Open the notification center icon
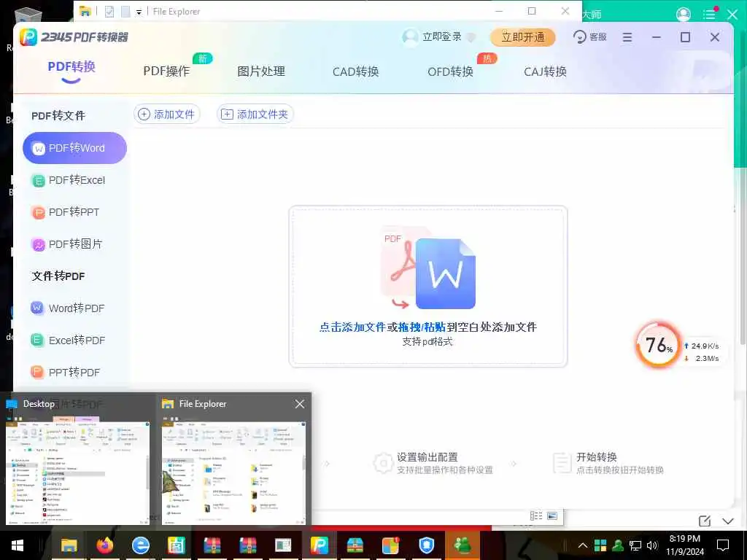This screenshot has width=747, height=560. pyautogui.click(x=723, y=545)
